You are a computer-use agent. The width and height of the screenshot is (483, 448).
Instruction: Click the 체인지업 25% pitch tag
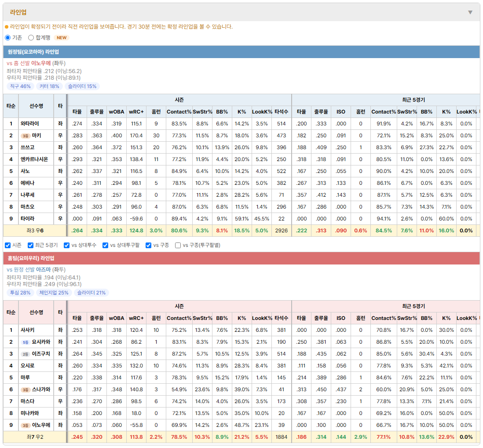tap(54, 293)
